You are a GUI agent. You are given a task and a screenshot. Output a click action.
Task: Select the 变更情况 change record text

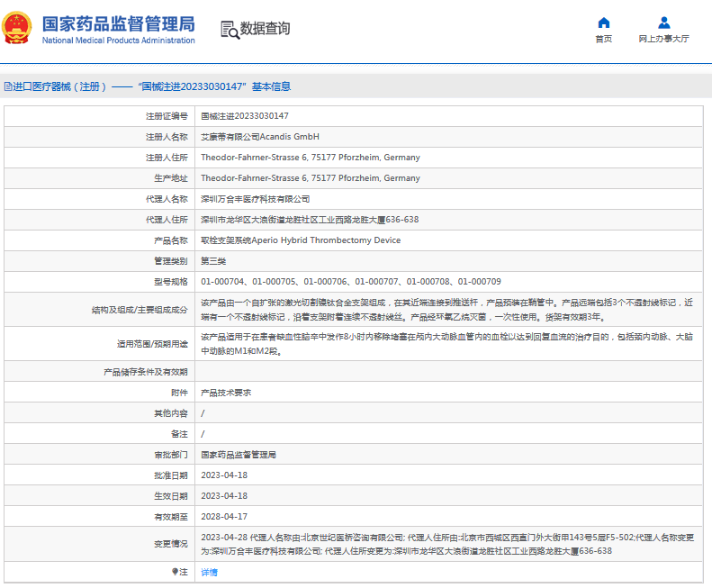[x=447, y=545]
